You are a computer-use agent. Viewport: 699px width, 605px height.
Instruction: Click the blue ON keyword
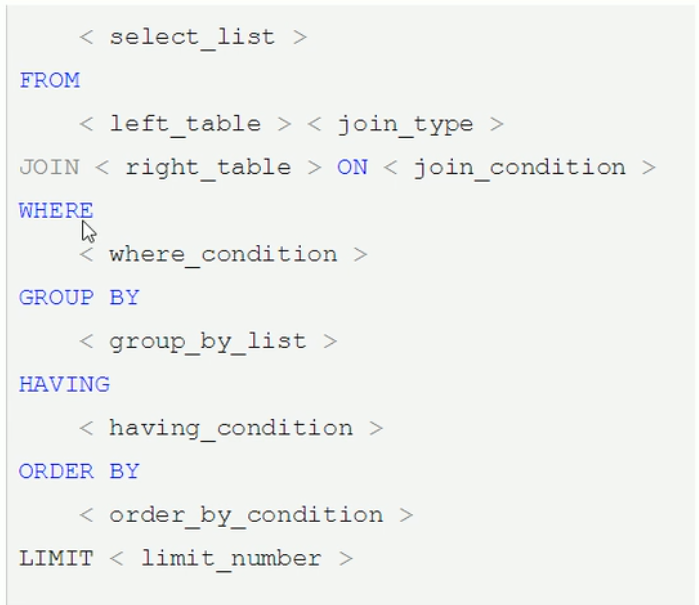(x=352, y=168)
